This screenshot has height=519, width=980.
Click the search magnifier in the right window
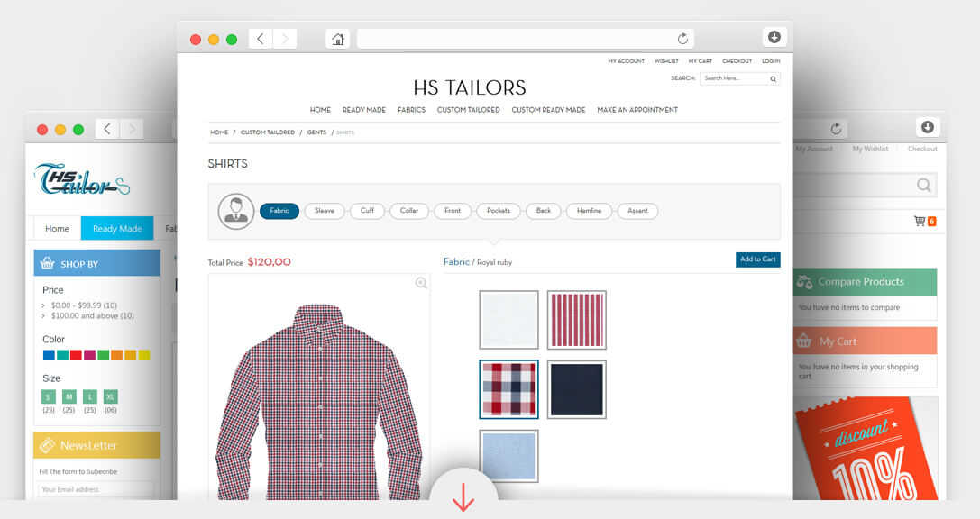pos(923,185)
